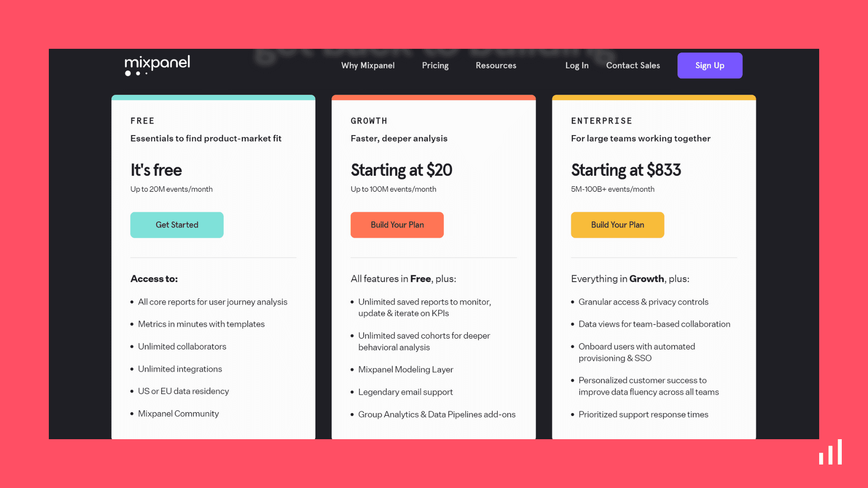Click the Mixpanel Community link in Free plan
The height and width of the screenshot is (488, 868).
[x=178, y=413]
